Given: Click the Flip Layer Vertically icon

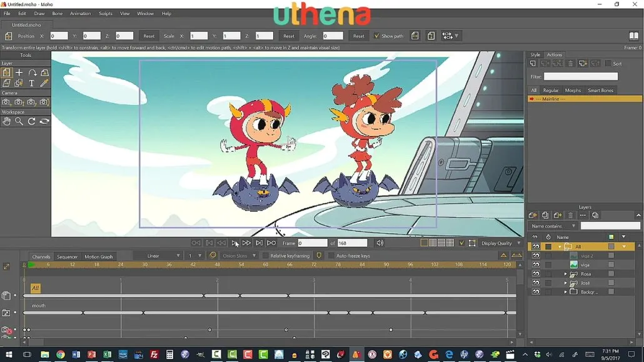Looking at the screenshot, I should click(431, 36).
